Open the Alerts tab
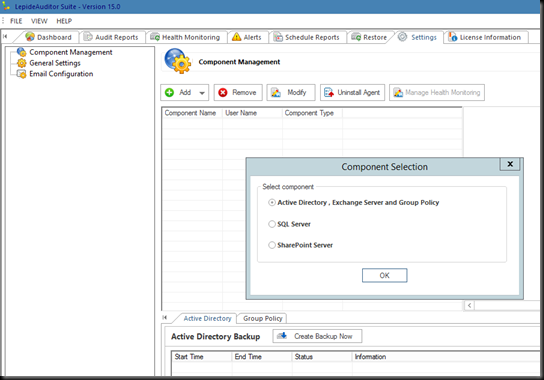The width and height of the screenshot is (544, 380). pos(247,37)
